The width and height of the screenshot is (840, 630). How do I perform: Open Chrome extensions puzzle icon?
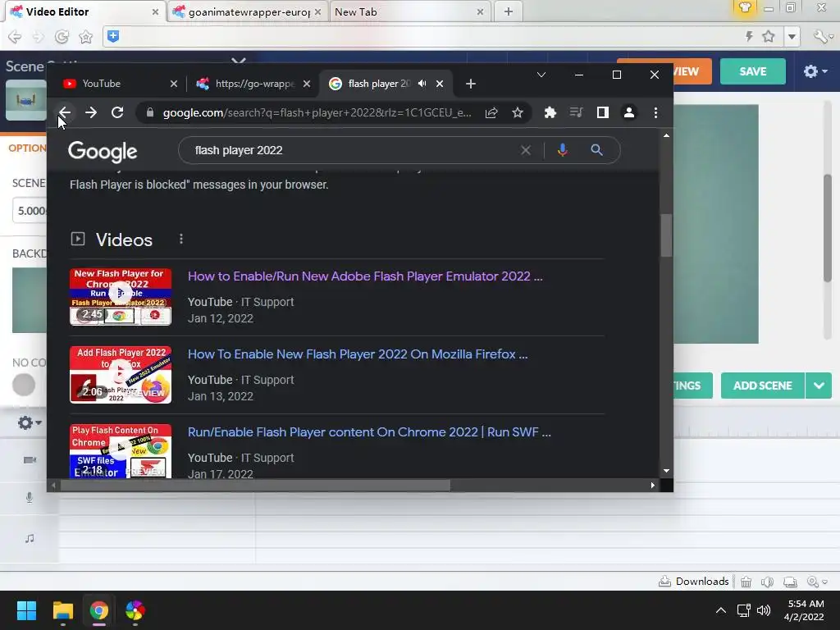[x=550, y=112]
